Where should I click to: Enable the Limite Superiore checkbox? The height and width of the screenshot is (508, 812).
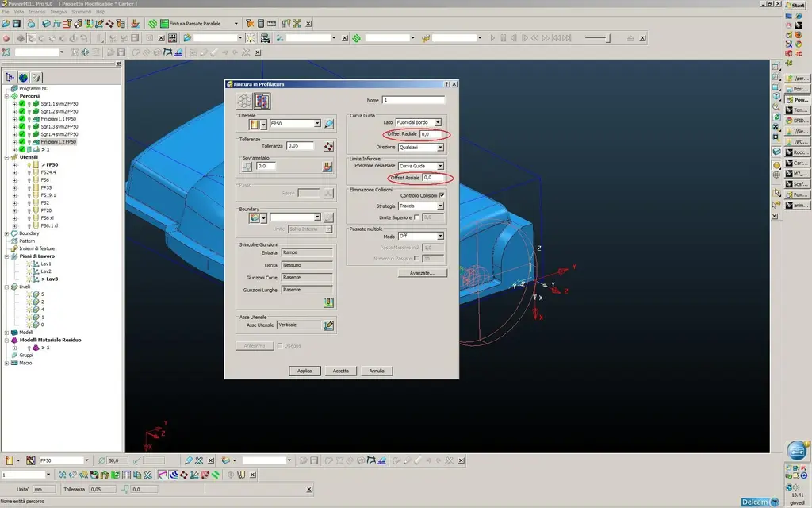point(417,217)
